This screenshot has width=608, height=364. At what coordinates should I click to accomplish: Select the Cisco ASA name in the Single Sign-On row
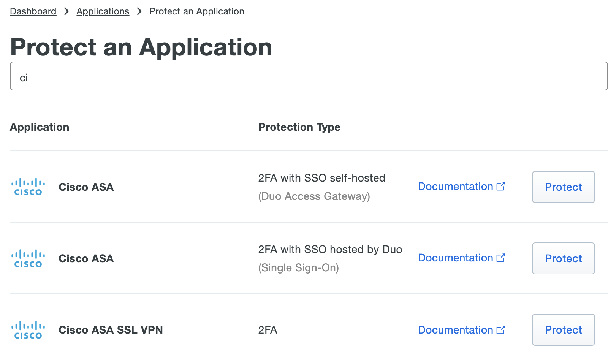(86, 258)
